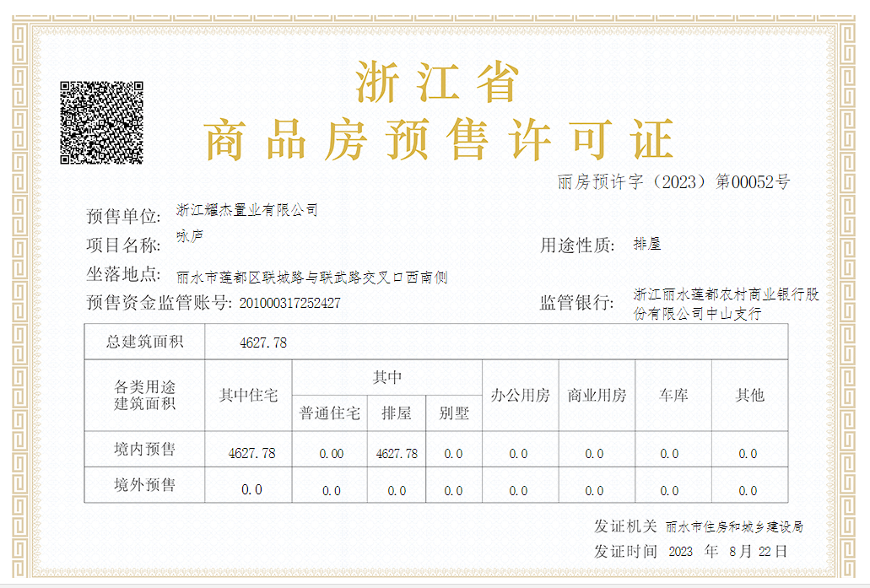Select the 排屋 value beside 用途性质
This screenshot has width=870, height=588.
647,244
